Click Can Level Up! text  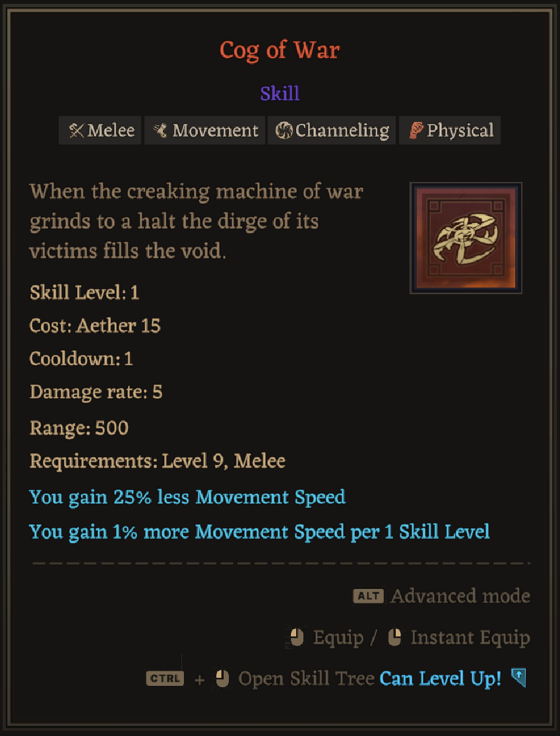pos(441,678)
